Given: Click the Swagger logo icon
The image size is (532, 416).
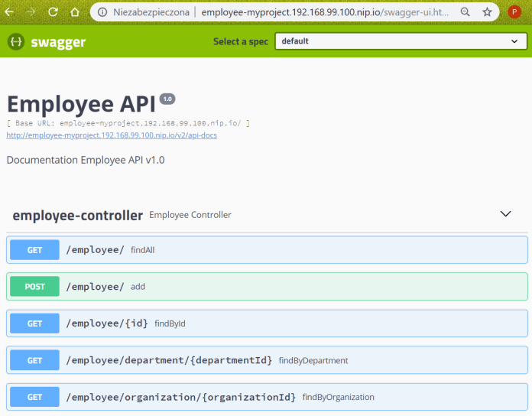Looking at the screenshot, I should pos(16,42).
